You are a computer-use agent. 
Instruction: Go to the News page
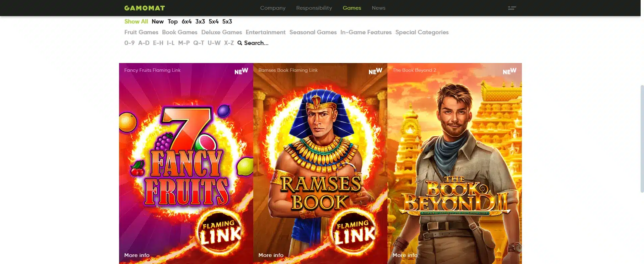[x=379, y=8]
